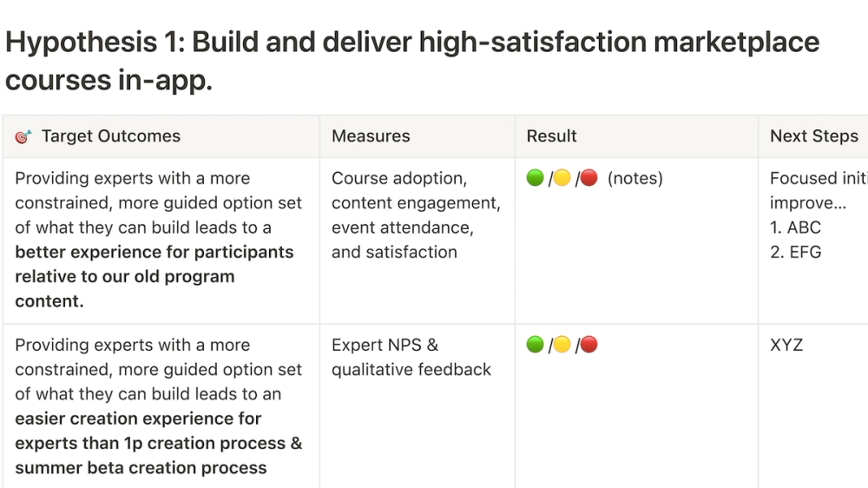Click the Hypothesis 1 page heading
Image resolution: width=868 pixels, height=488 pixels.
pos(412,61)
